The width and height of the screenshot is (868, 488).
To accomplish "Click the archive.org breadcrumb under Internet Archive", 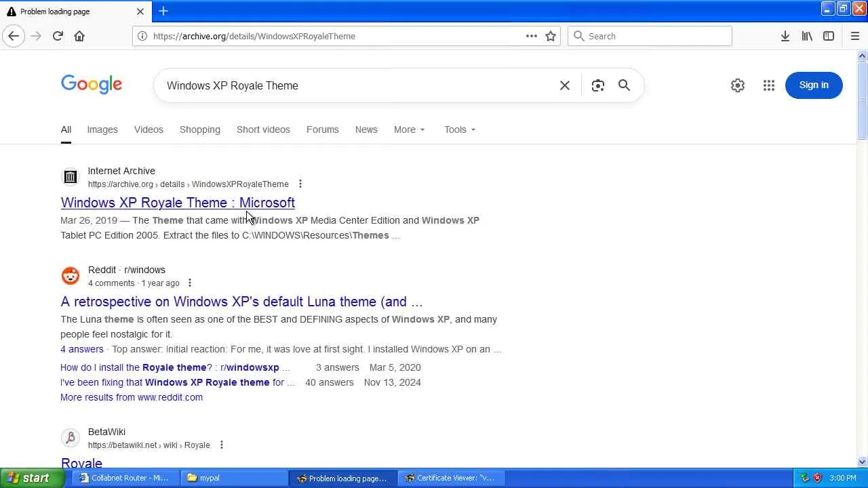I will 189,184.
